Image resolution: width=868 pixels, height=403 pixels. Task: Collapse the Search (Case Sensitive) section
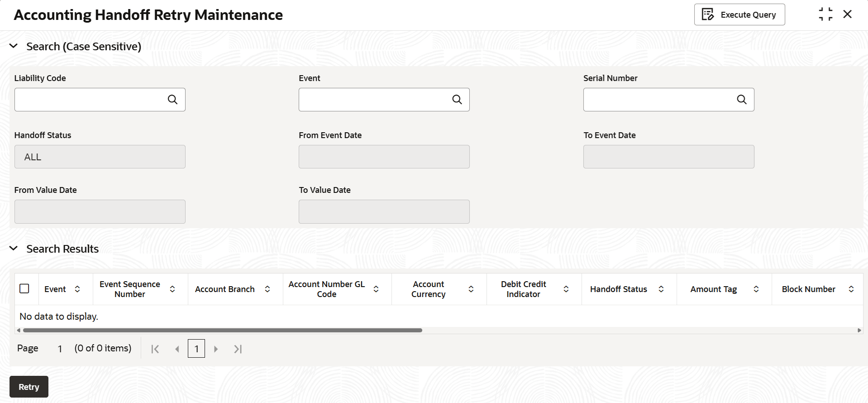(14, 46)
